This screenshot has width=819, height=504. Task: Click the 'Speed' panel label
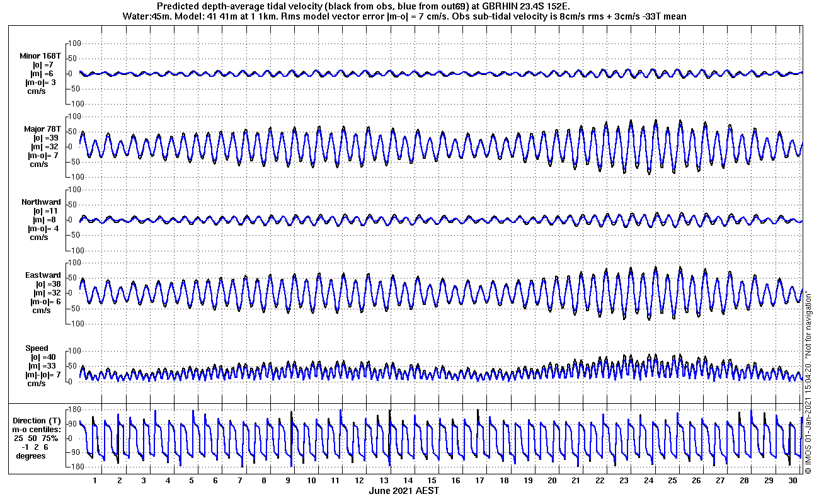click(x=37, y=348)
